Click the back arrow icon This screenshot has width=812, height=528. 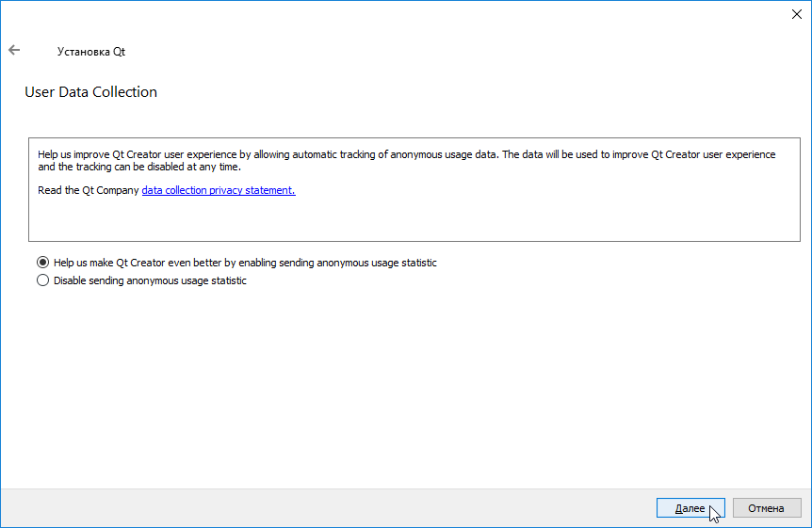pyautogui.click(x=14, y=51)
